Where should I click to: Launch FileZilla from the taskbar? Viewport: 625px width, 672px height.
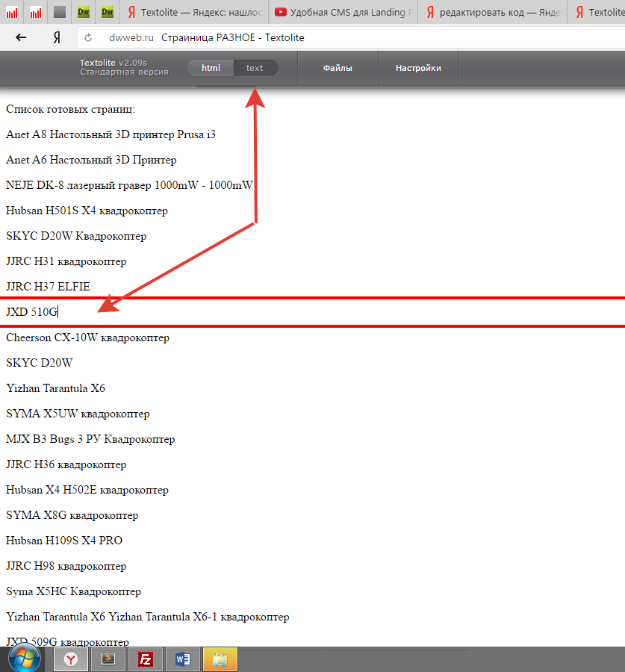pyautogui.click(x=146, y=659)
